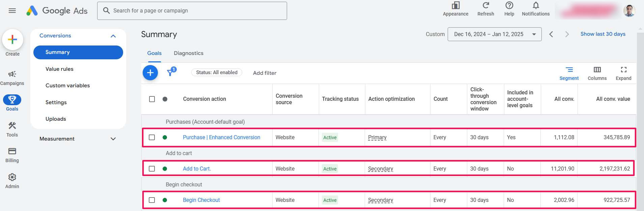Go to previous date range arrow

[551, 34]
